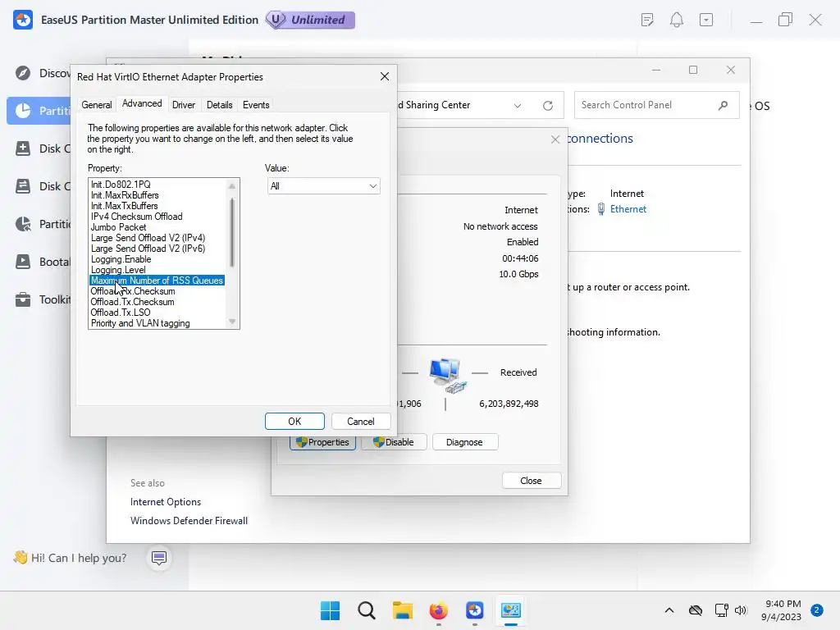Click the volume speaker tray icon
The image size is (840, 630).
click(x=741, y=610)
